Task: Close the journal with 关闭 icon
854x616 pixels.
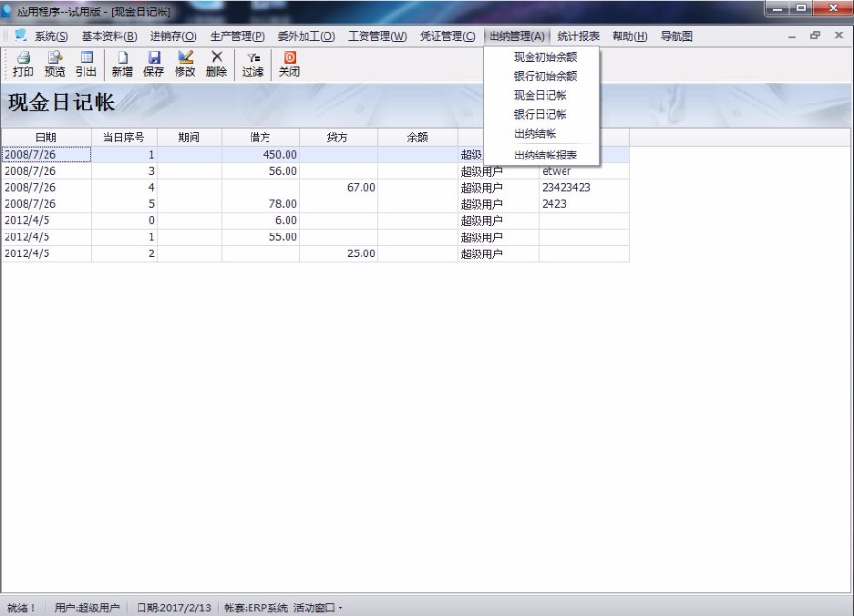Action: 289,64
